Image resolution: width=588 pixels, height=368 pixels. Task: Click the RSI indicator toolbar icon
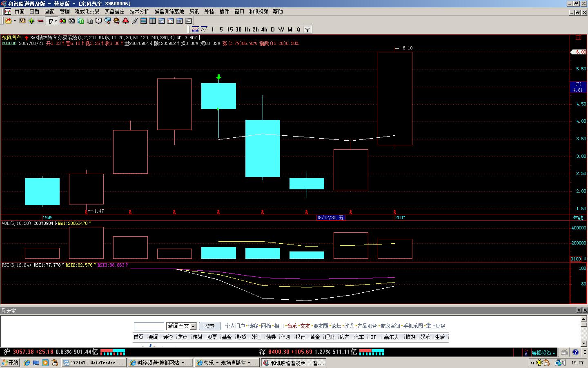[x=22, y=21]
